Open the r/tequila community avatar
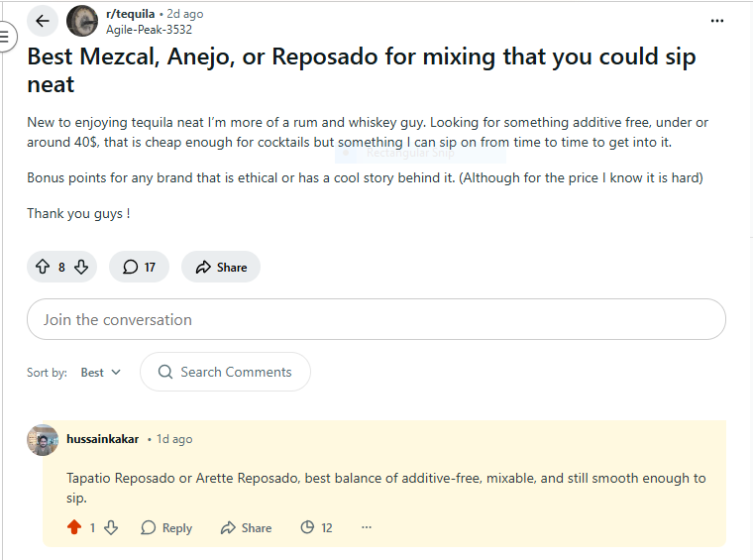 pos(82,20)
